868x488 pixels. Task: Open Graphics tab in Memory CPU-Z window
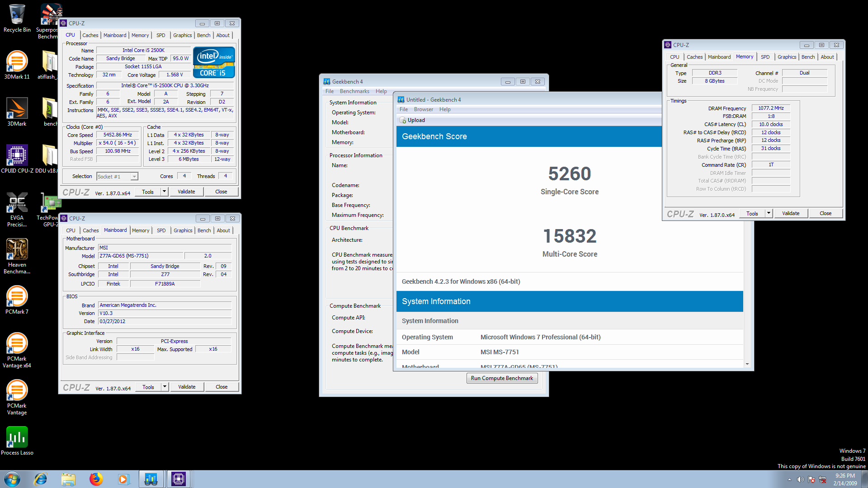tap(787, 57)
